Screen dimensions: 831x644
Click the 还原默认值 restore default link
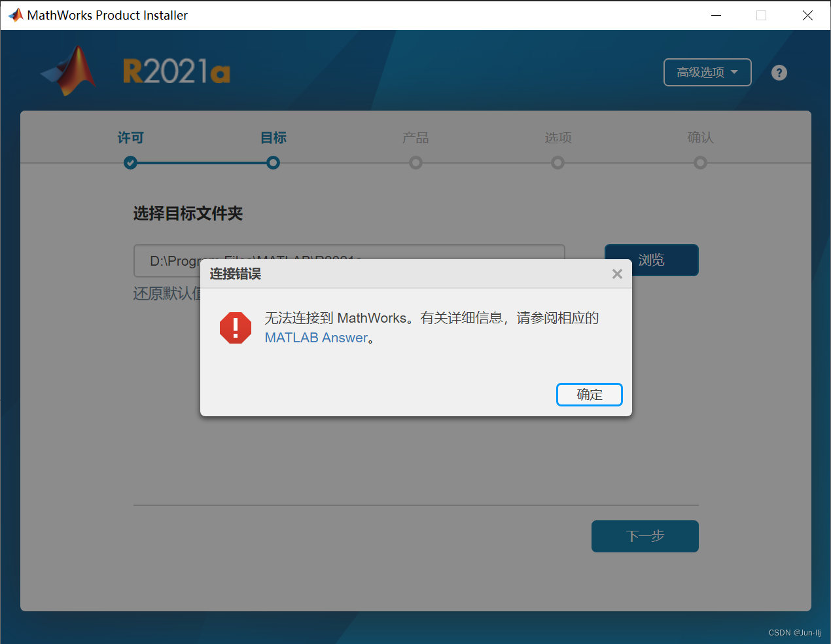[x=167, y=293]
